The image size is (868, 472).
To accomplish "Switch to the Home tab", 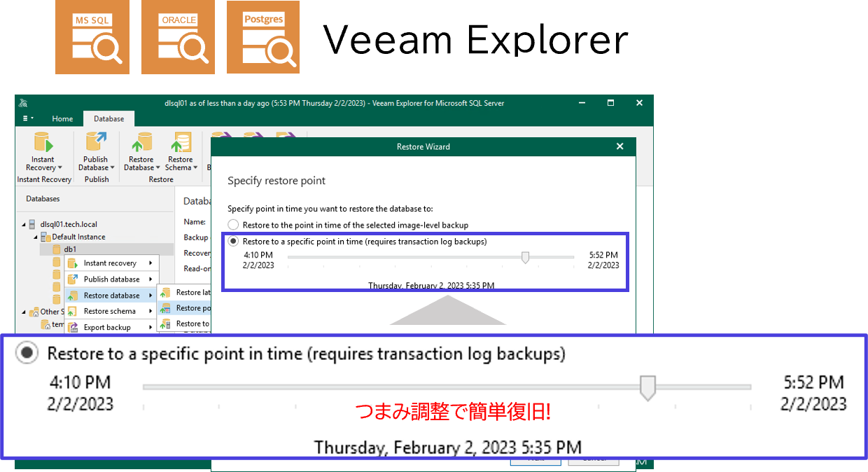I will click(62, 119).
